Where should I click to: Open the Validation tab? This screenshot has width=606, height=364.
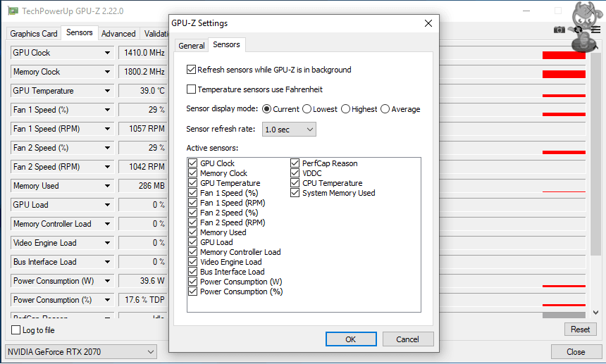(x=156, y=34)
